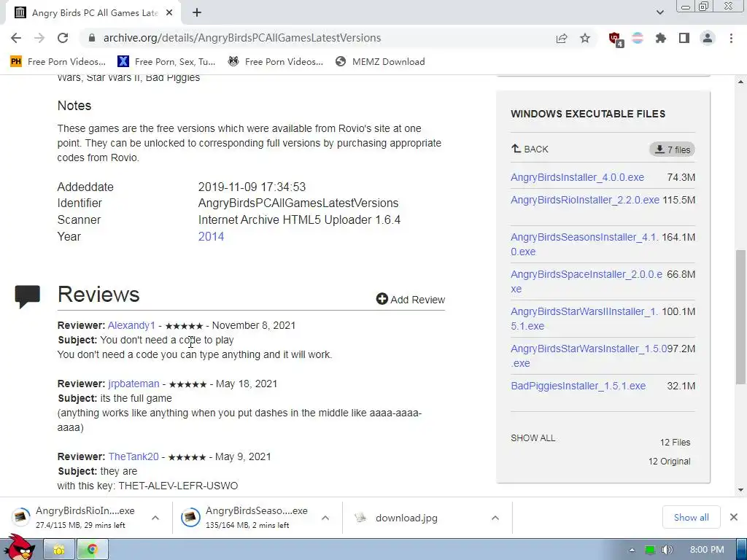Image resolution: width=747 pixels, height=560 pixels.
Task: Click the striped flag extension icon
Action: pos(638,38)
